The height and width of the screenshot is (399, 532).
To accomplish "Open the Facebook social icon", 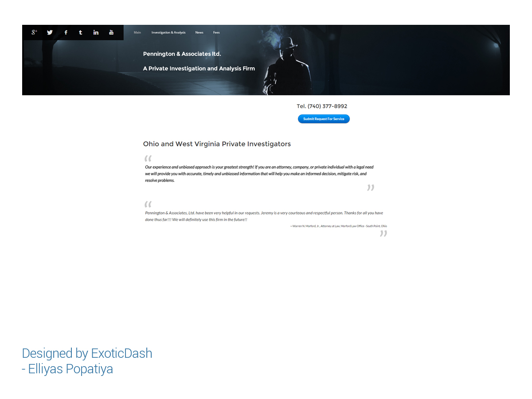I will click(66, 32).
